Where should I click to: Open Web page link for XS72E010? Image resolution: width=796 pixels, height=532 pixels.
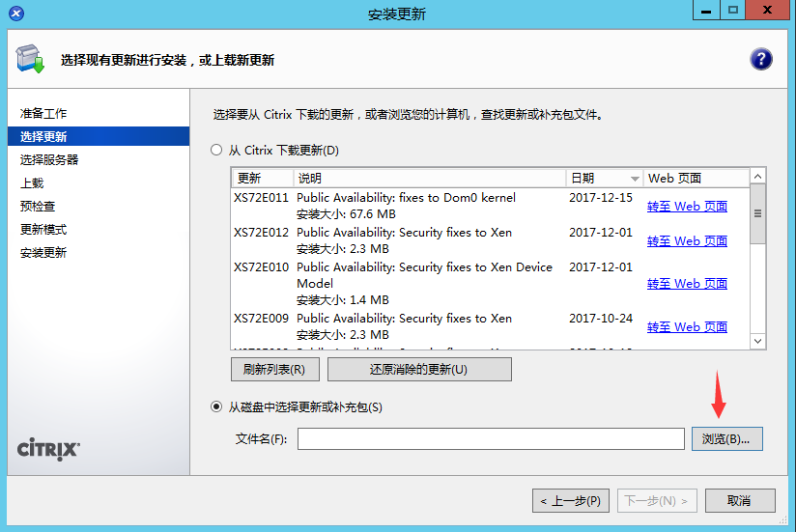click(687, 283)
